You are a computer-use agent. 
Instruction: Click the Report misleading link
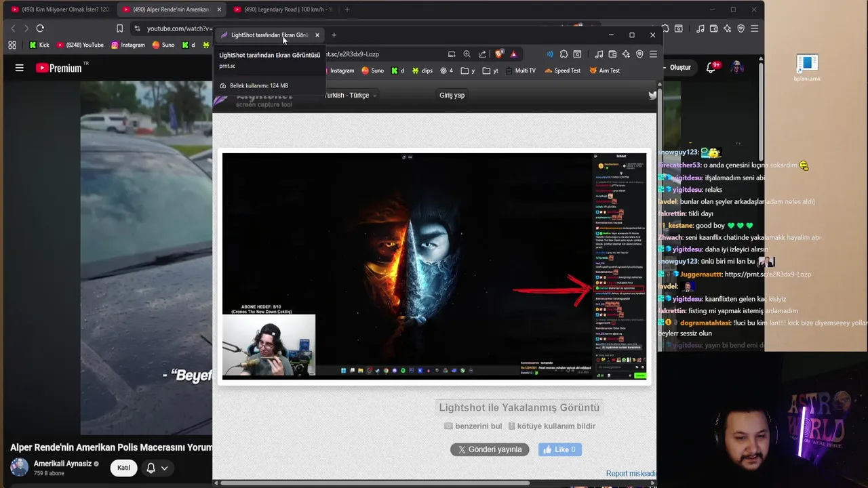tap(631, 474)
